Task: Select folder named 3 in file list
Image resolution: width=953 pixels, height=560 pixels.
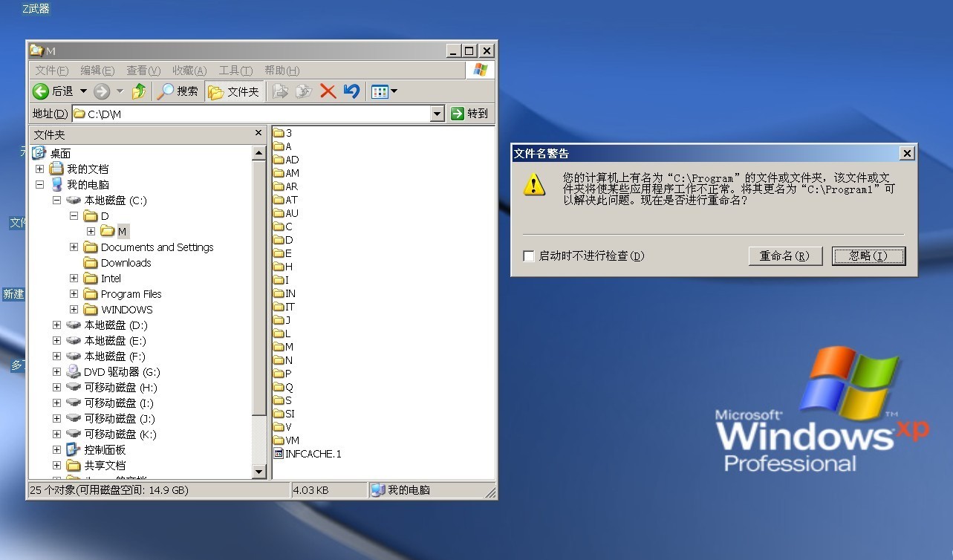Action: pos(282,133)
